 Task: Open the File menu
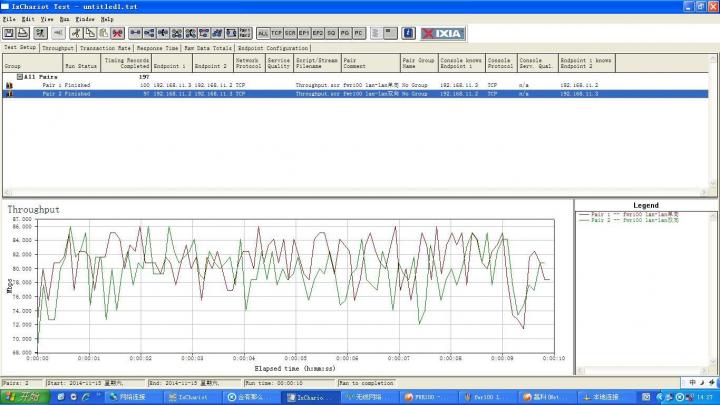[x=9, y=19]
